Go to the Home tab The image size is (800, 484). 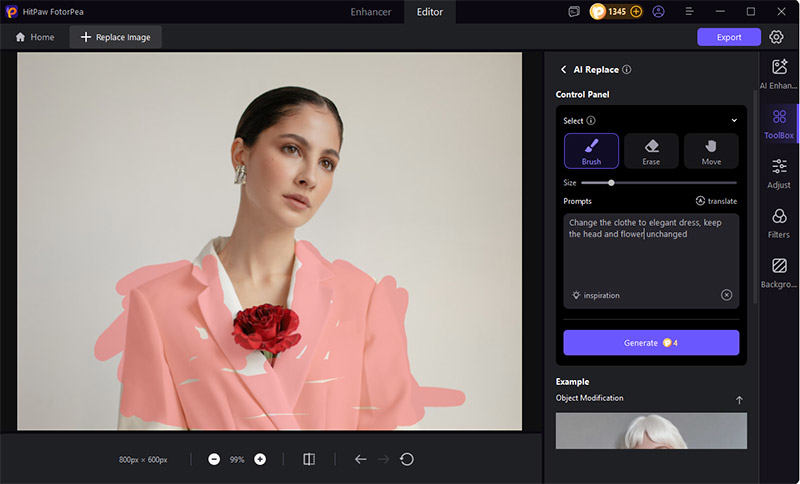pyautogui.click(x=35, y=37)
